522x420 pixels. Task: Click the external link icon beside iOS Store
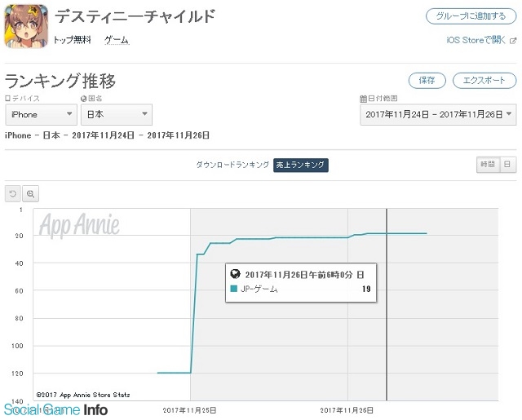coord(513,41)
